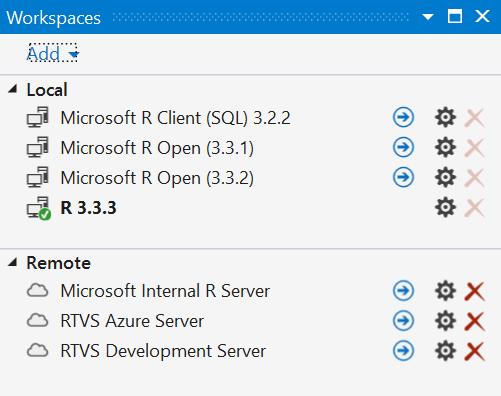Collapse the Local section

(13, 89)
